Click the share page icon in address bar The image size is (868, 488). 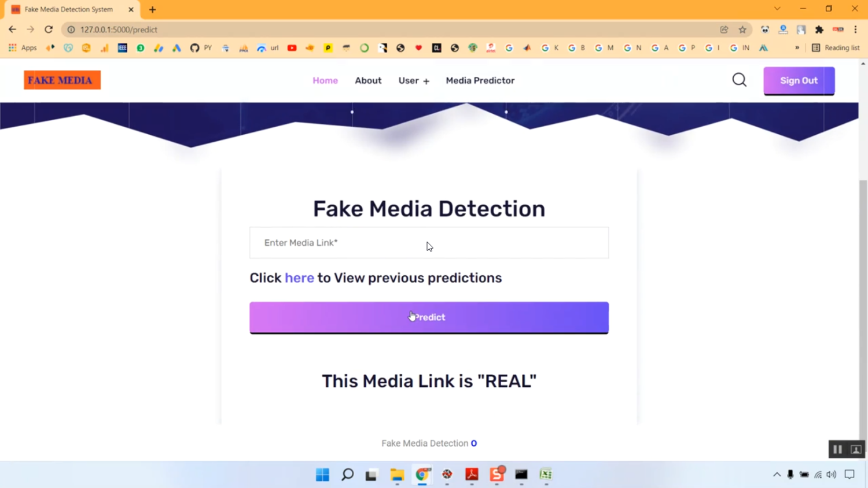(x=724, y=29)
